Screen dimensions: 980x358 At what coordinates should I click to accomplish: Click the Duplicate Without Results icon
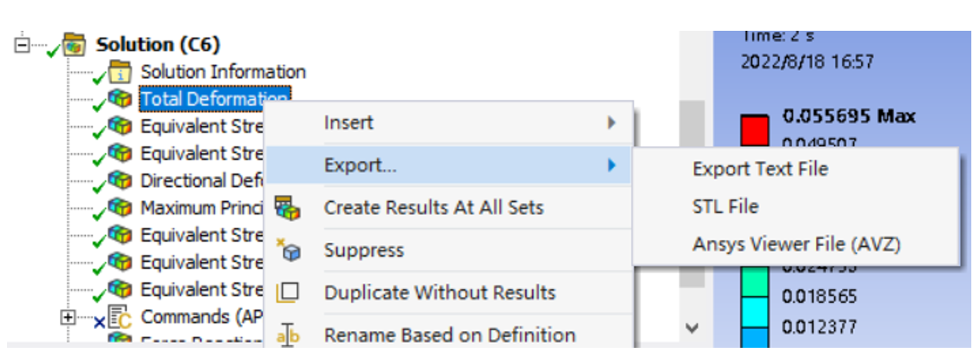(287, 293)
